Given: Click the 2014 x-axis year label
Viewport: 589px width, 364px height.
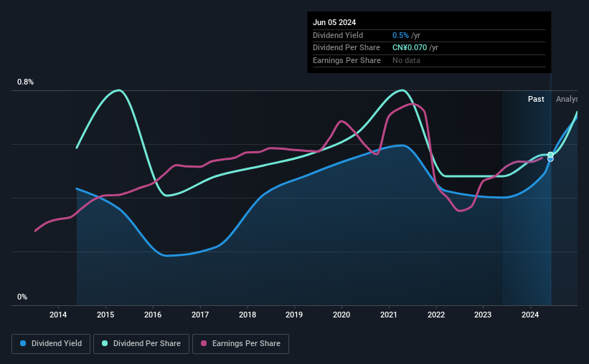Looking at the screenshot, I should click(x=58, y=315).
